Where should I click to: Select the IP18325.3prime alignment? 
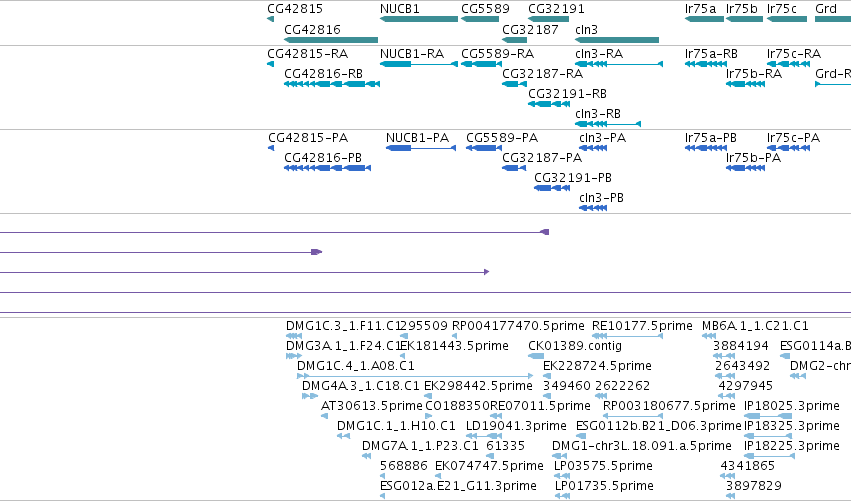pos(768,436)
